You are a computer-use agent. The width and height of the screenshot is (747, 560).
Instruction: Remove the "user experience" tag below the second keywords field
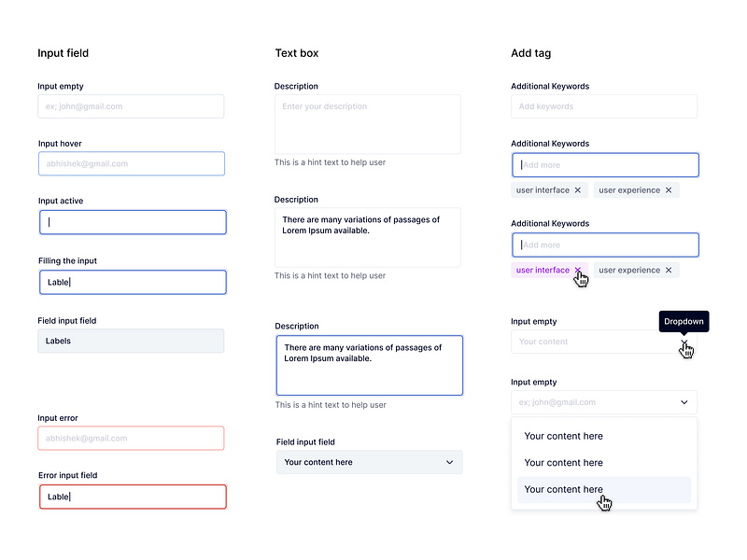pos(668,270)
